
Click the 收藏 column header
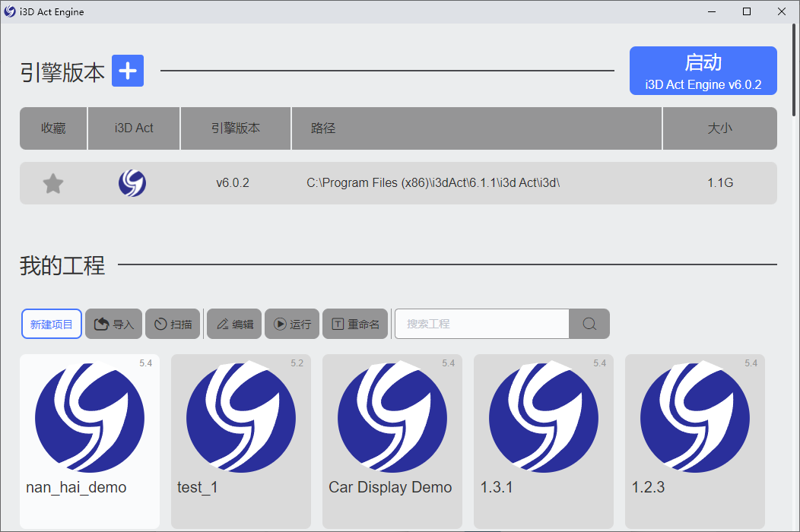coord(53,128)
